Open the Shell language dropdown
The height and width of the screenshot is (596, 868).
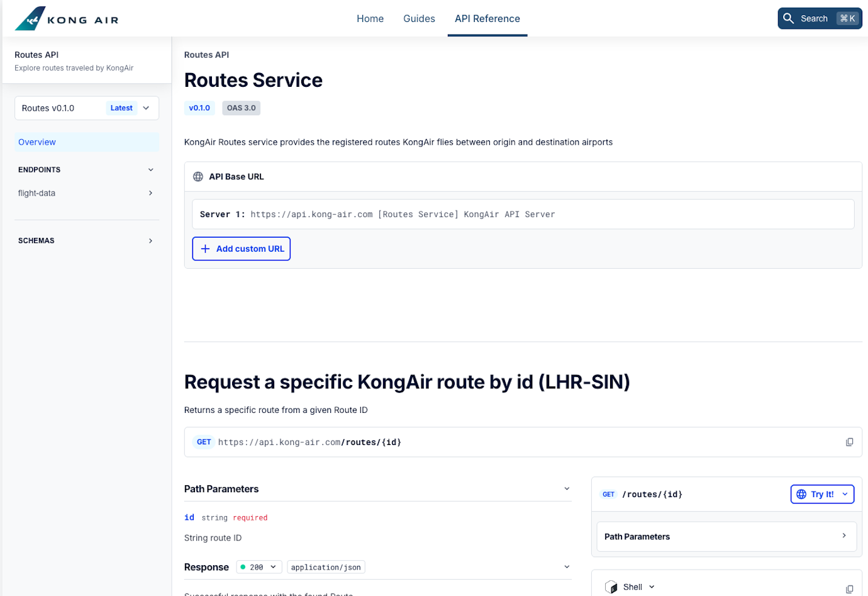[x=652, y=587]
